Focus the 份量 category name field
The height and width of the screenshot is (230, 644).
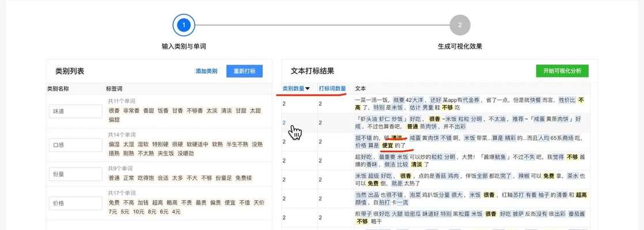(75, 174)
